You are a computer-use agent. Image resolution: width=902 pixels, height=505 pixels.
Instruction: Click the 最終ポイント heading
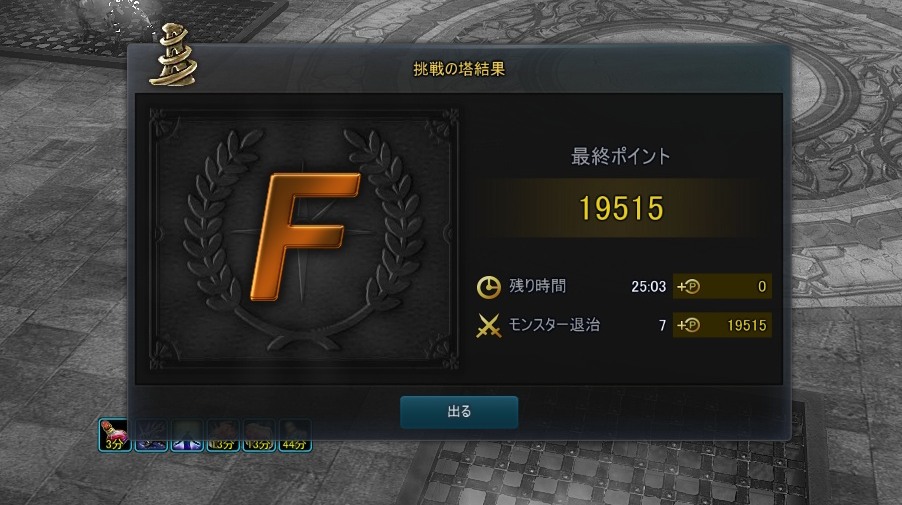[x=621, y=156]
